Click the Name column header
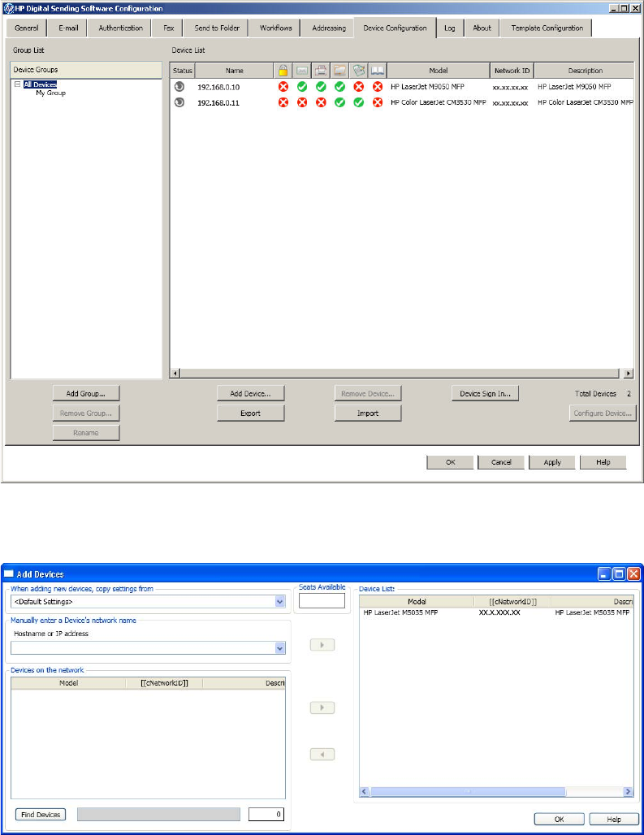This screenshot has width=644, height=835. [234, 71]
